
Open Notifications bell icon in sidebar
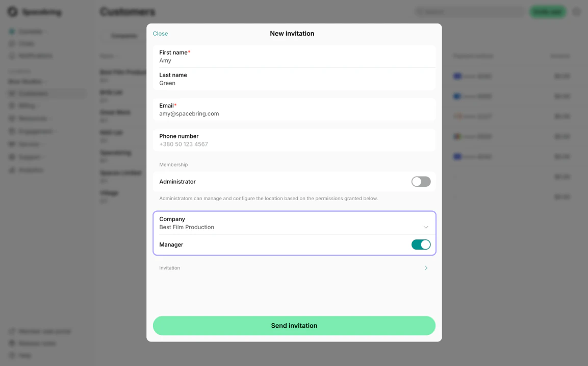tap(12, 56)
